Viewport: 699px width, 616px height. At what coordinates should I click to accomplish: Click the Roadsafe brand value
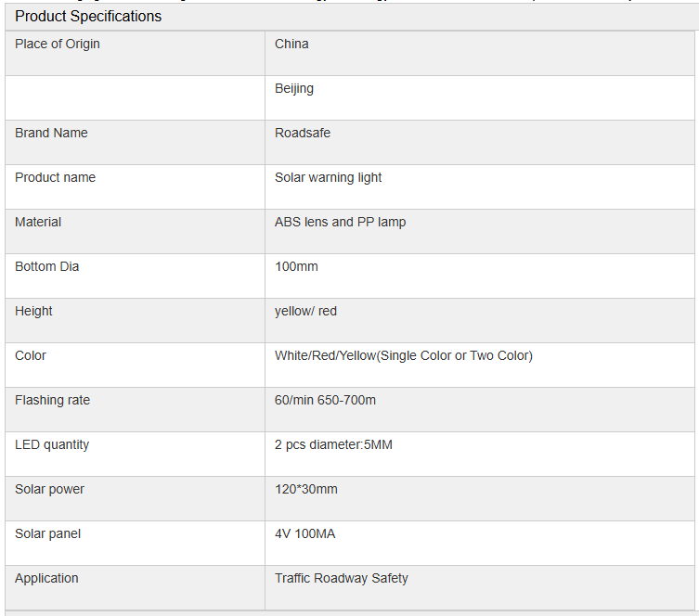pyautogui.click(x=303, y=134)
